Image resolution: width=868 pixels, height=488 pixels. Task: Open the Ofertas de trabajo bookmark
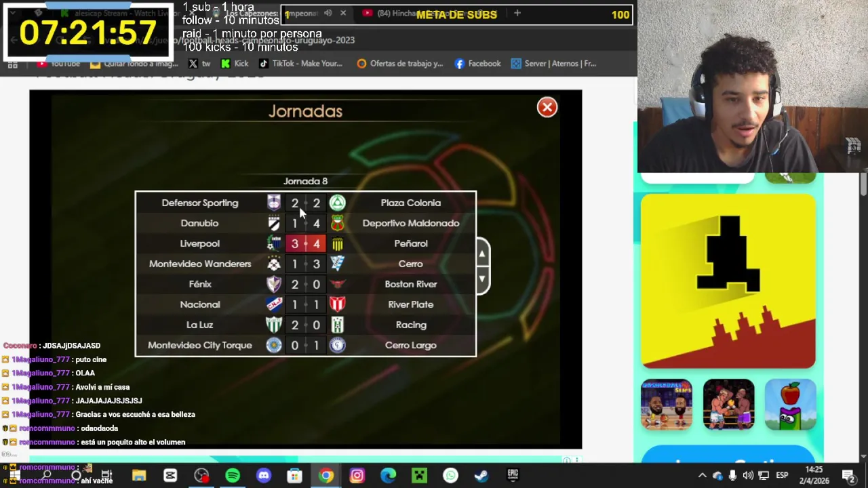coord(399,64)
